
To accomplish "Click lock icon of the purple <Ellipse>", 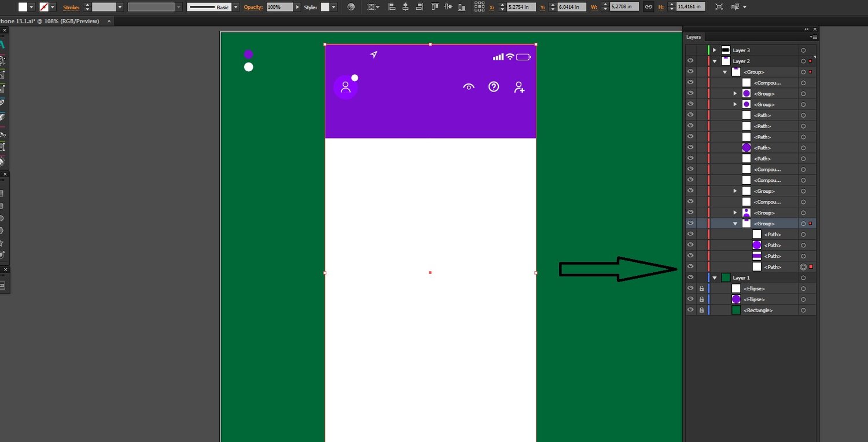I will (701, 299).
